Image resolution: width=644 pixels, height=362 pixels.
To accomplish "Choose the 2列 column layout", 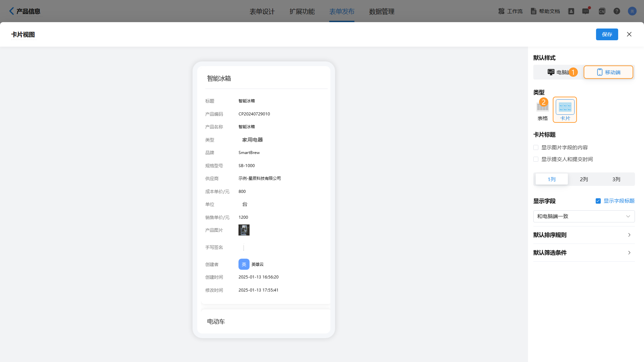I will coord(584,179).
